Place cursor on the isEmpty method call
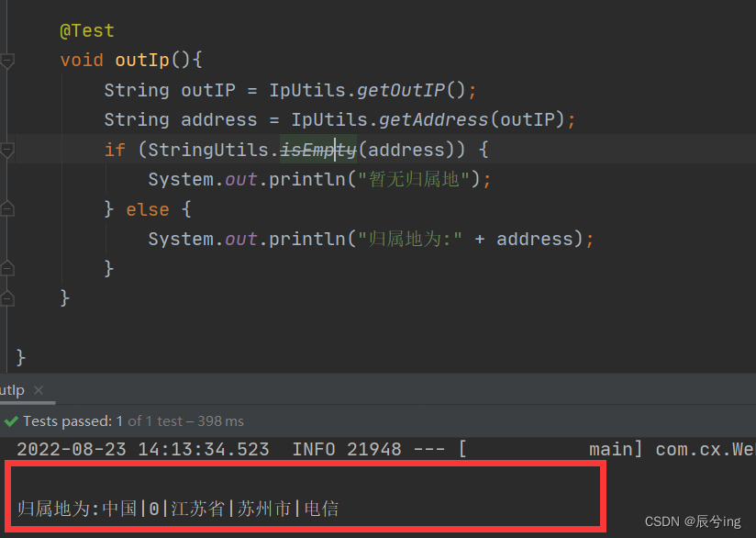756x538 pixels. pyautogui.click(x=318, y=149)
